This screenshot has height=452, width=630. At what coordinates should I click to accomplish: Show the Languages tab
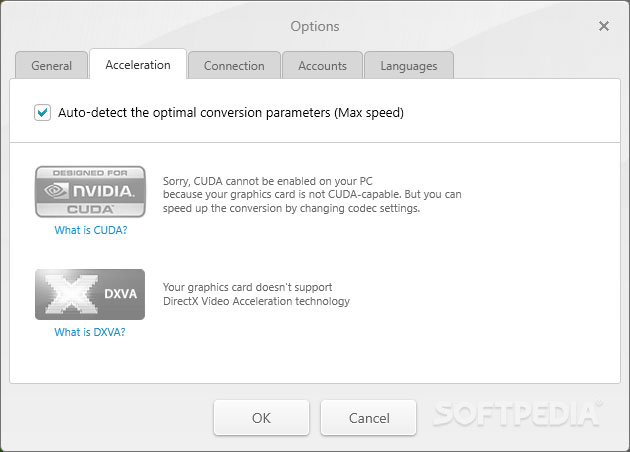(x=408, y=66)
